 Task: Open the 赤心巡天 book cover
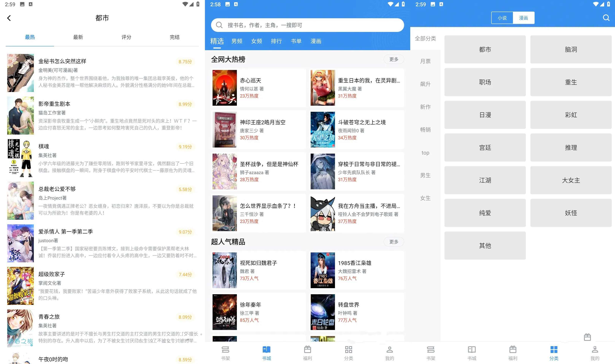point(225,88)
